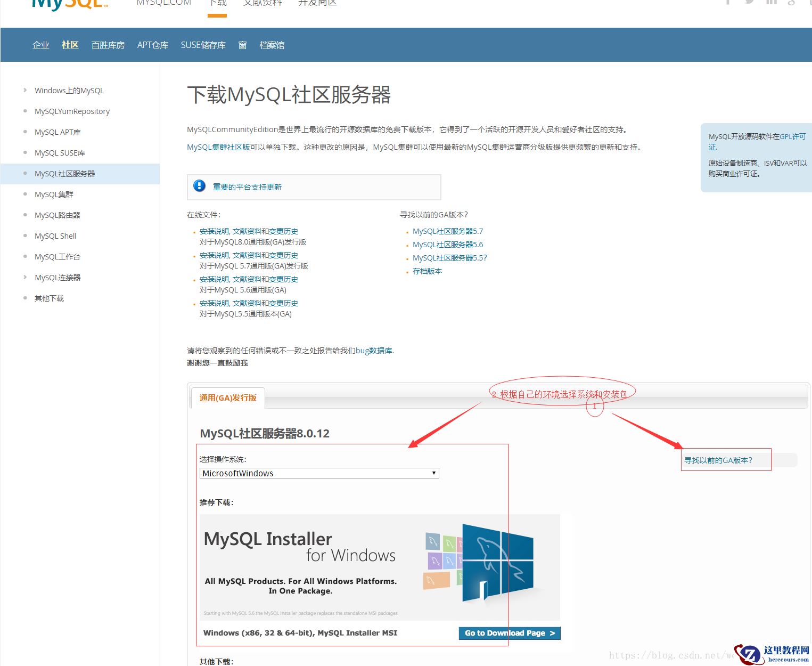Switch to the 社区 navigation tab
The height and width of the screenshot is (666, 812).
70,45
